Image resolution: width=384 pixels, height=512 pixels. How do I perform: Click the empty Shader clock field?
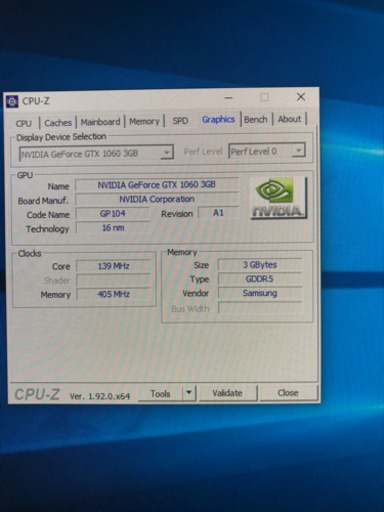coord(113,280)
